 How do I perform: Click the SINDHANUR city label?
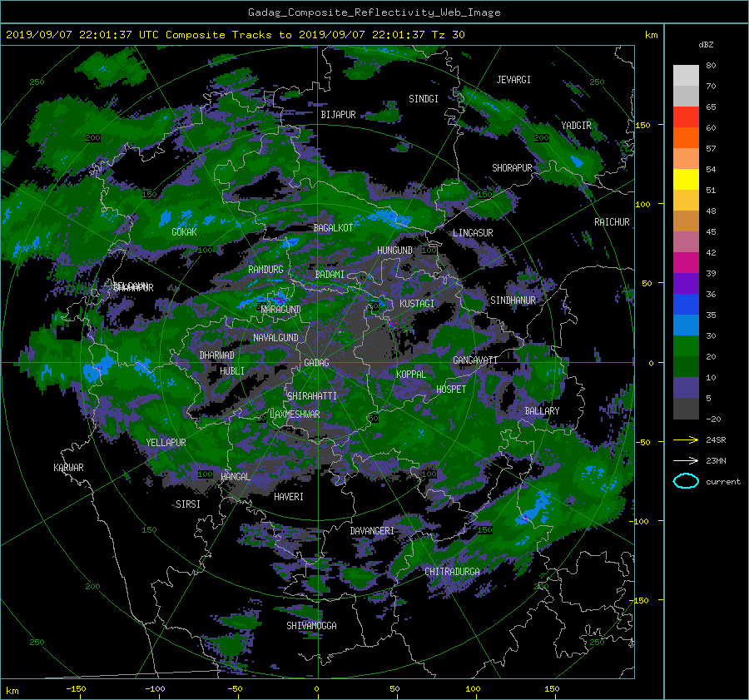coord(513,300)
